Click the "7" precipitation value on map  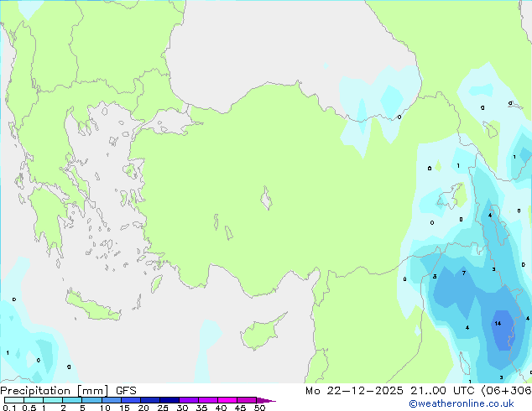pos(464,273)
